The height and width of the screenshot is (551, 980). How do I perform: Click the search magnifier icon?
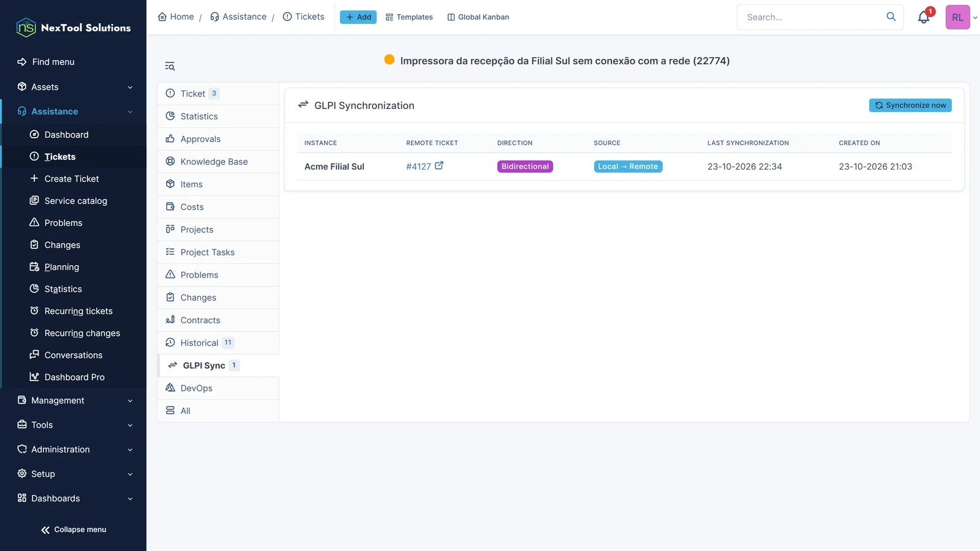[891, 17]
